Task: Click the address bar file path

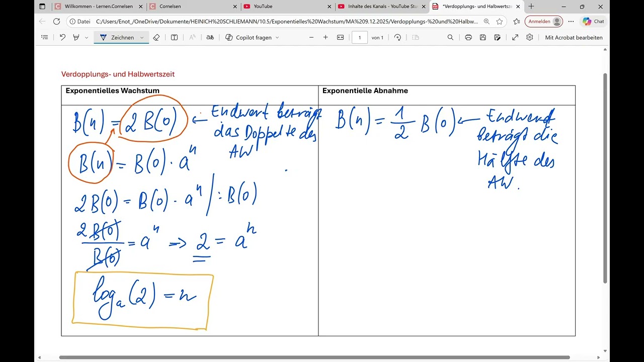Action: pyautogui.click(x=286, y=22)
